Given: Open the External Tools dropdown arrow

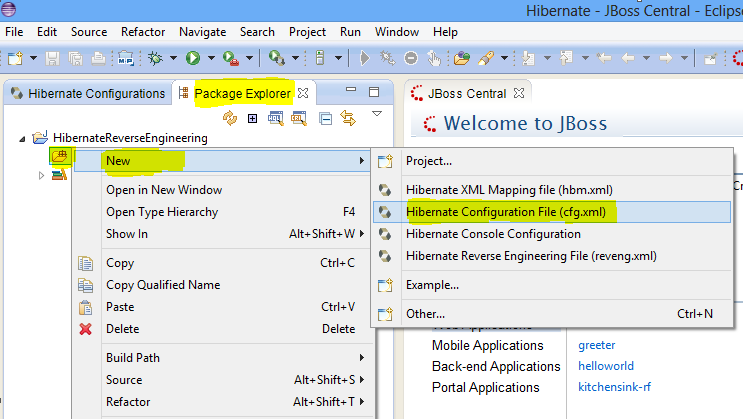Looking at the screenshot, I should 249,58.
